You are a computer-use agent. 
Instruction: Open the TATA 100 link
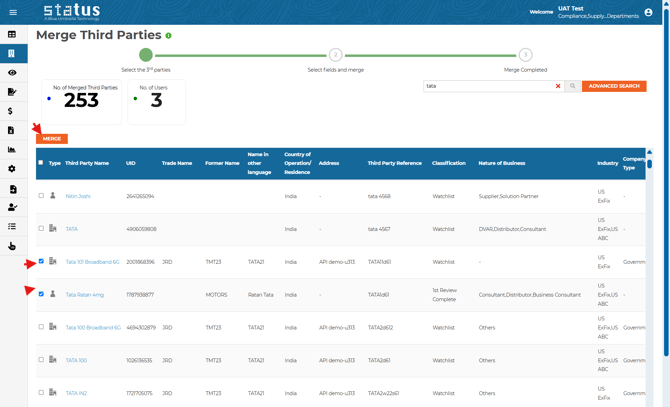click(76, 361)
